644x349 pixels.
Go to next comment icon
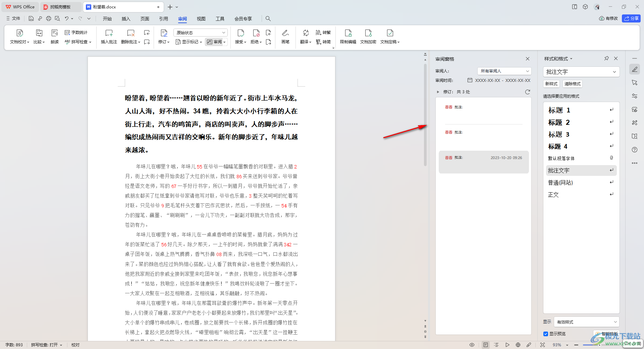point(147,42)
